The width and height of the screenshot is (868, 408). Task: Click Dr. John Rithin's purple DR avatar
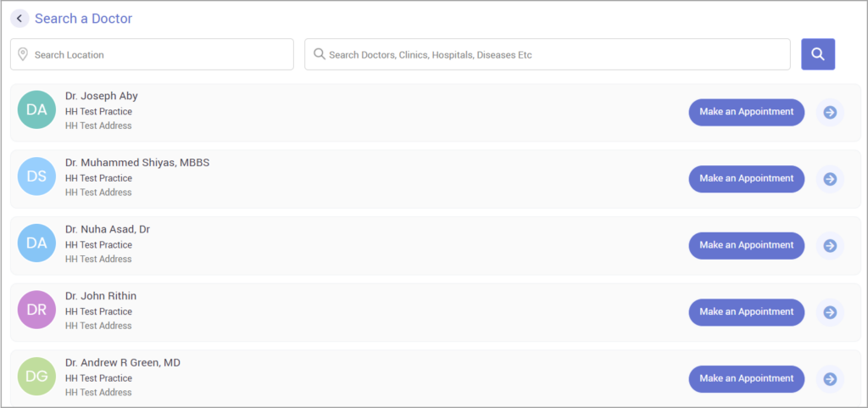pos(36,310)
